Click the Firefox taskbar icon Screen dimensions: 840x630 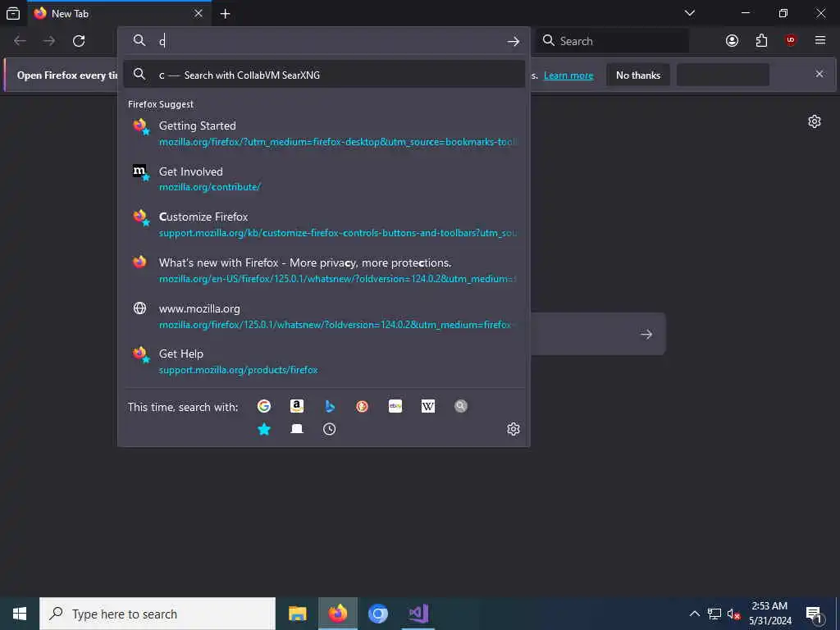(x=337, y=614)
